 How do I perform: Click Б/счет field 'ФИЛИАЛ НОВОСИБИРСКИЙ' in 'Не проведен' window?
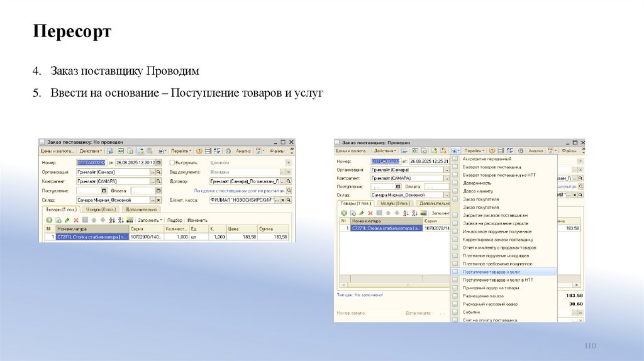[x=242, y=201]
